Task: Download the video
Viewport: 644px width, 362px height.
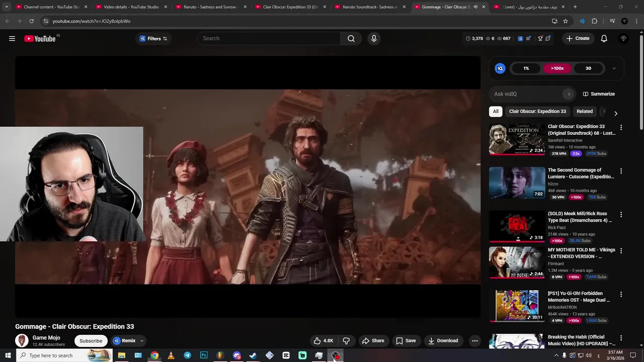Action: coord(443,340)
